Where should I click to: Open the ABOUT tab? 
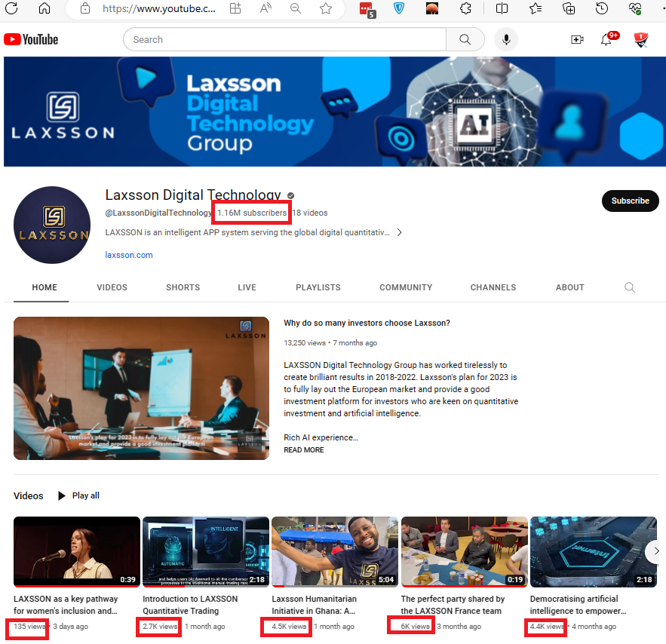point(570,287)
